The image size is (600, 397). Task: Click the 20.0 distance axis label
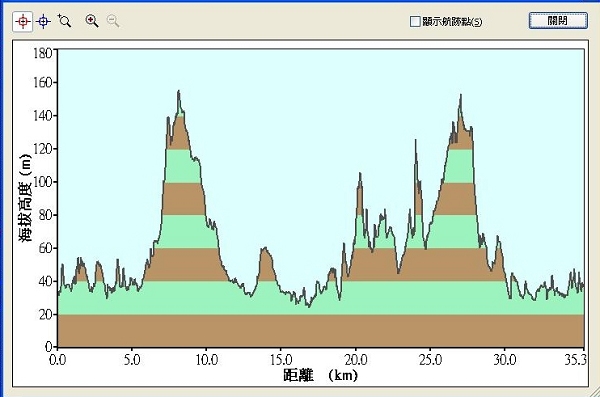[x=356, y=360]
